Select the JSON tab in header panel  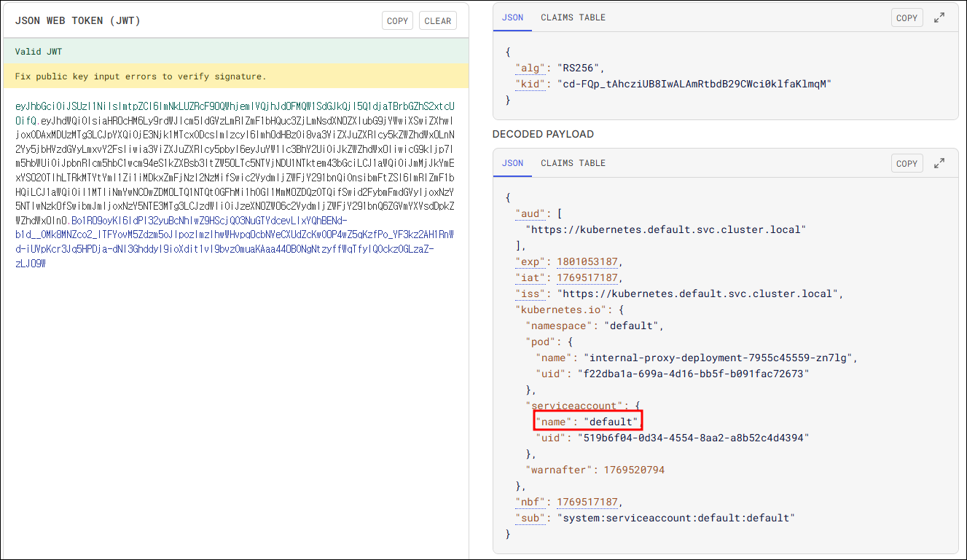click(512, 17)
